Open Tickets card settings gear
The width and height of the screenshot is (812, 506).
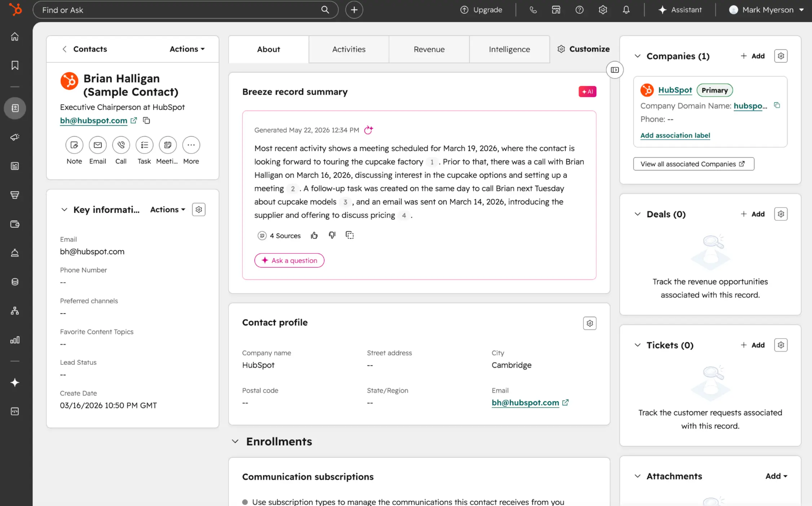coord(781,345)
